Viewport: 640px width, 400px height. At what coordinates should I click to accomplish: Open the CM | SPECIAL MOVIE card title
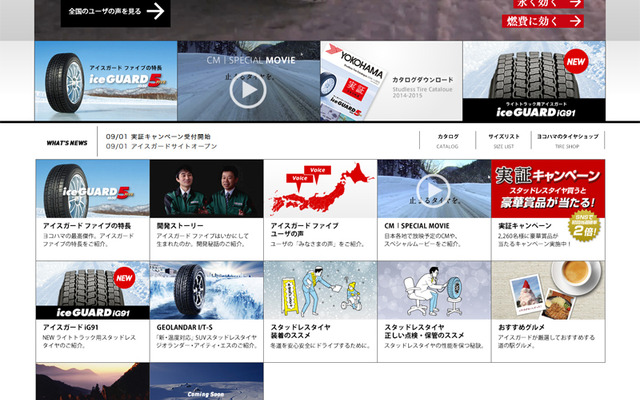pyautogui.click(x=417, y=226)
